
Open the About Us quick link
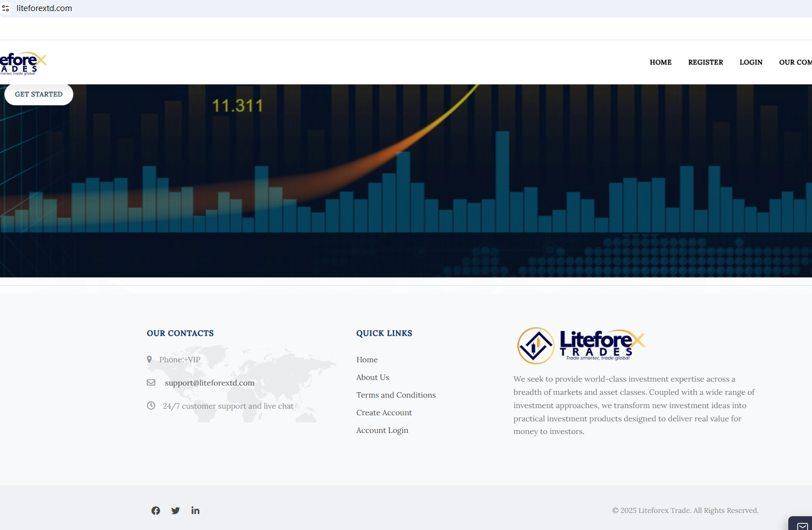coord(373,377)
